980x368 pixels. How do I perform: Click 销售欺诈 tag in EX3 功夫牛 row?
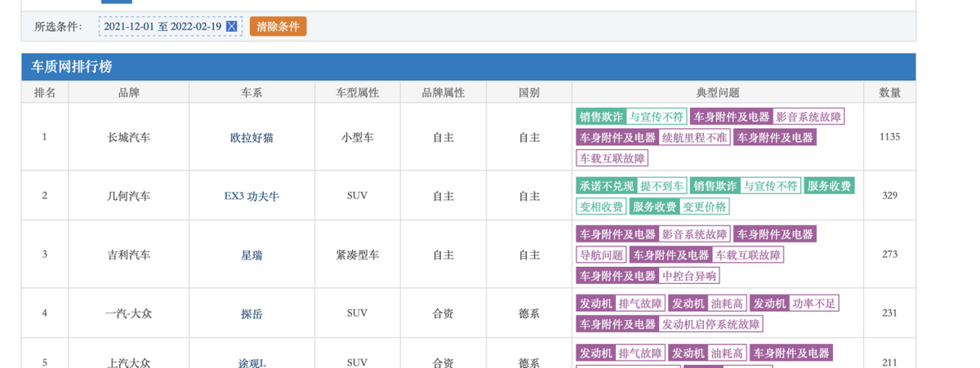click(715, 186)
